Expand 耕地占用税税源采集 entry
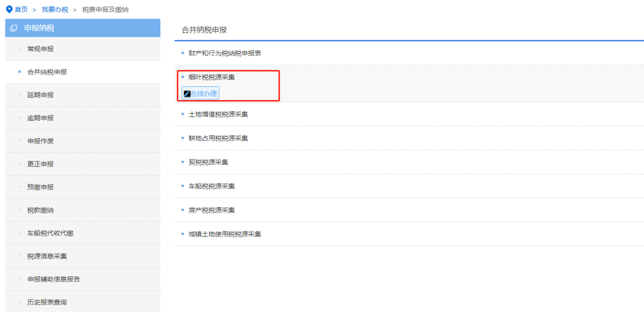This screenshot has width=644, height=312. coord(409,138)
